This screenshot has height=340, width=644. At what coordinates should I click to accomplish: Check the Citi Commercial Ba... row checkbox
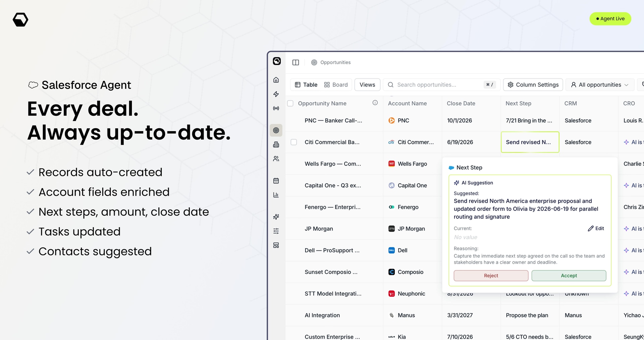294,142
